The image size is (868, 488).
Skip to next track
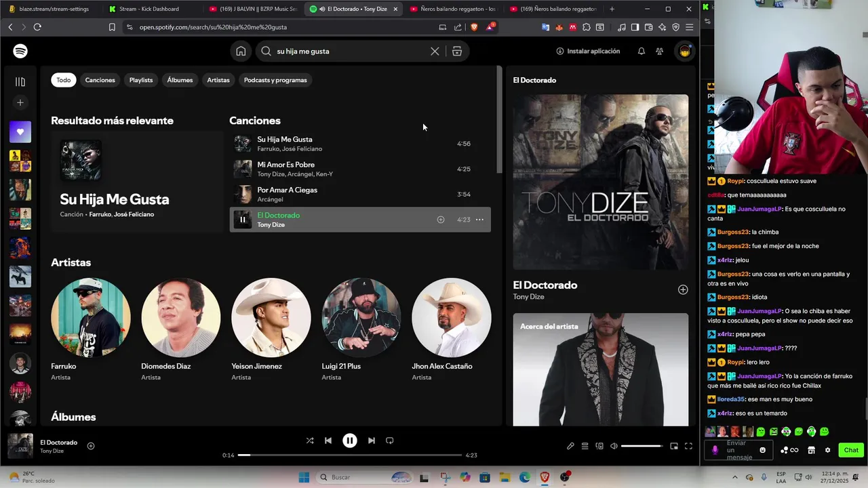coord(372,441)
